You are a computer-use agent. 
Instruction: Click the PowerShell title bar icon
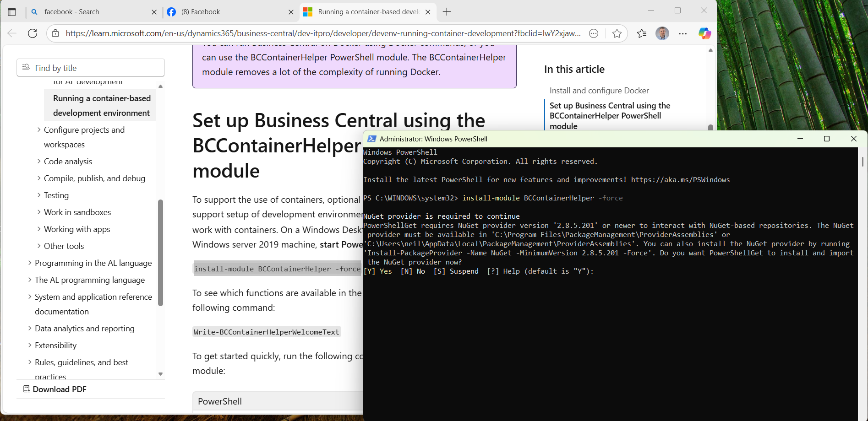(x=373, y=139)
